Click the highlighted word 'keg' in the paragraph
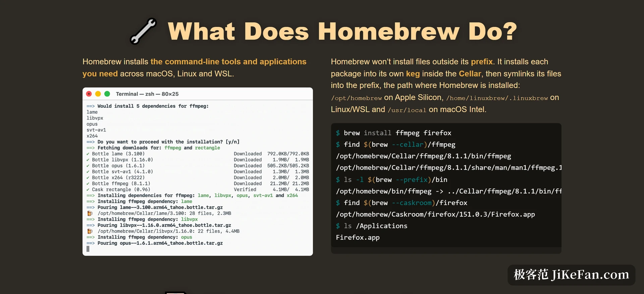The width and height of the screenshot is (644, 294). coord(413,74)
